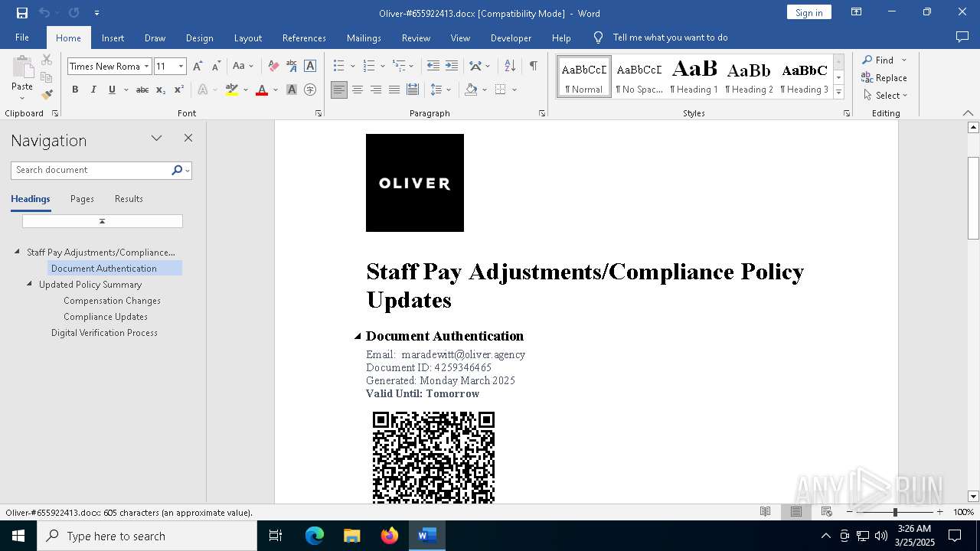The width and height of the screenshot is (980, 551).
Task: Collapse the Document Authentication section in document
Action: pos(358,336)
